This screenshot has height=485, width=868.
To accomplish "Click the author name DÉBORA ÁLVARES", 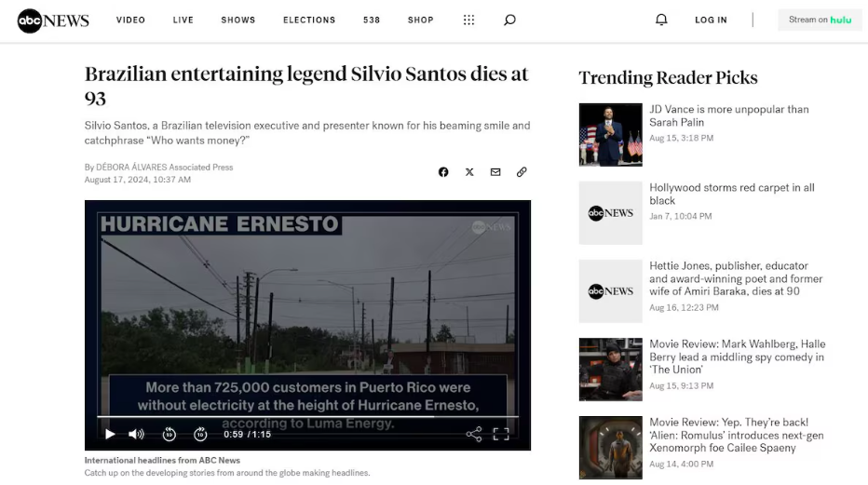I will click(131, 167).
